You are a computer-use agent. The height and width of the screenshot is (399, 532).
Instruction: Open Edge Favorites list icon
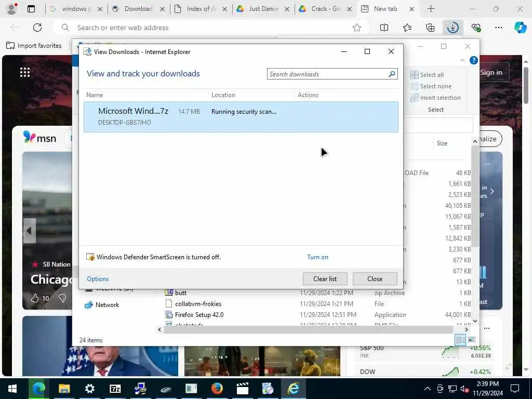(x=407, y=28)
